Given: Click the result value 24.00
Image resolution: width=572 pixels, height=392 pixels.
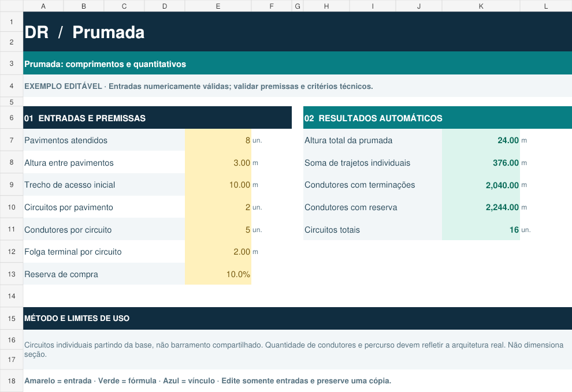Looking at the screenshot, I should 481,140.
